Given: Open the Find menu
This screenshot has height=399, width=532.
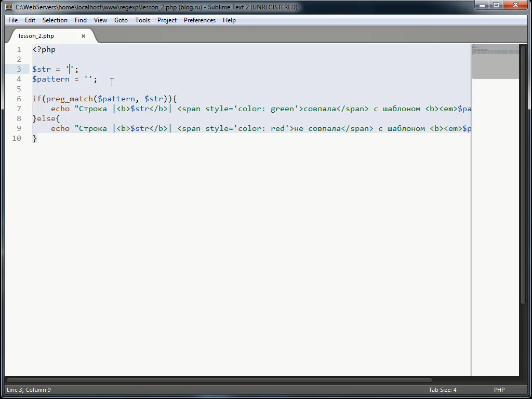Looking at the screenshot, I should [x=81, y=20].
